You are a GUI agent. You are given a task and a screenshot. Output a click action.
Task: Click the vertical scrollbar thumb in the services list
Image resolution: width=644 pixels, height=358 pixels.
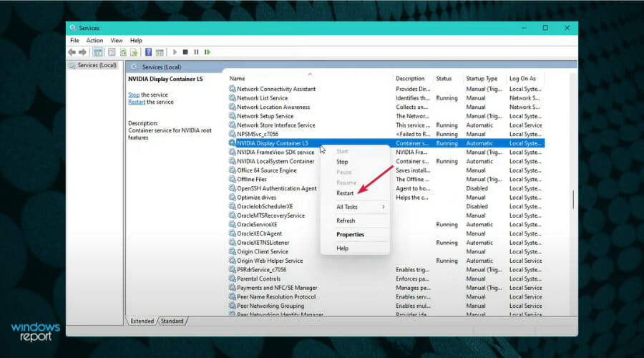click(x=573, y=199)
